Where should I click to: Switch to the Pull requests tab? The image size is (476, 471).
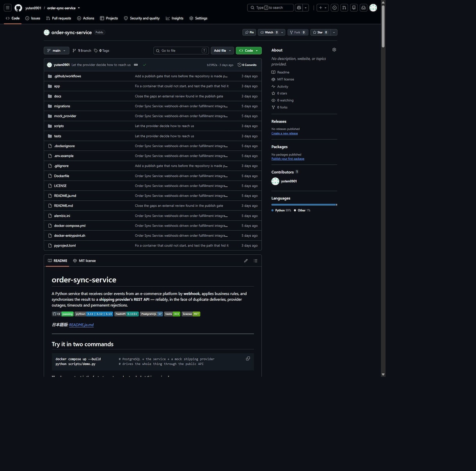point(59,18)
